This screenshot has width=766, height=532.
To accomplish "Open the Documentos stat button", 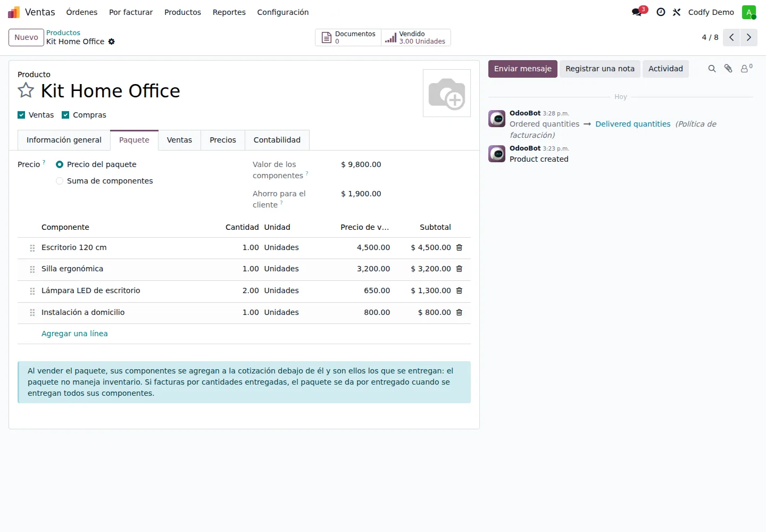I will click(348, 37).
